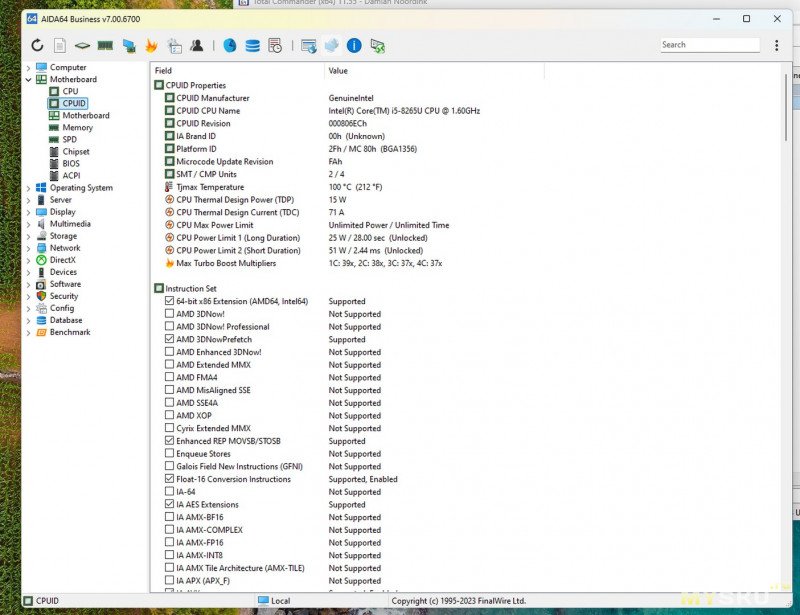Click the Copyright FinalWire text in the status bar
This screenshot has width=800, height=615.
pyautogui.click(x=458, y=601)
